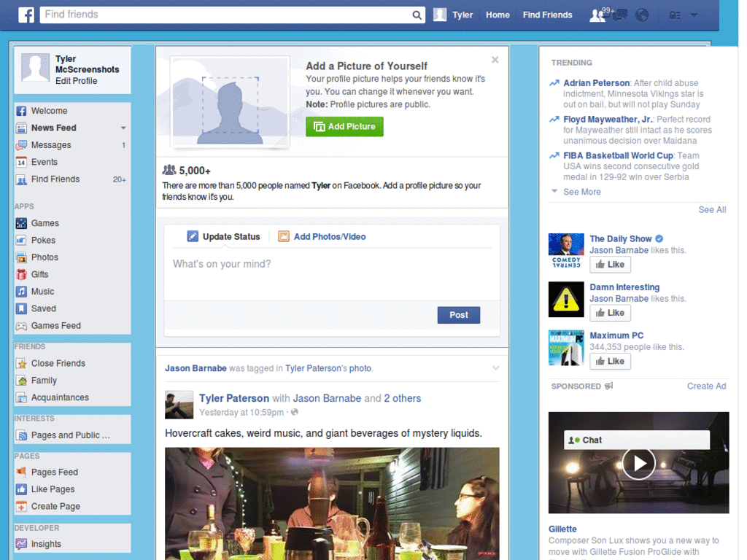The image size is (747, 560).
Task: Open Home in the top navigation
Action: (x=498, y=15)
